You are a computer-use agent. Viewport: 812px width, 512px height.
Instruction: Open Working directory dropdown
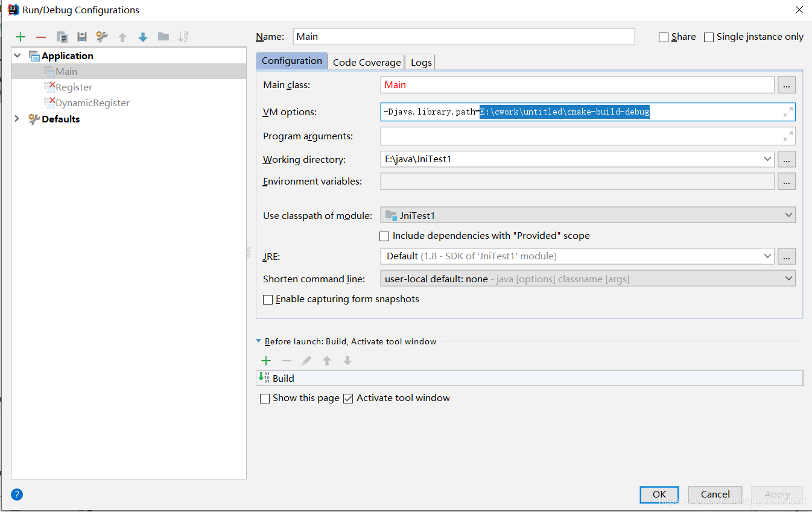click(x=767, y=159)
